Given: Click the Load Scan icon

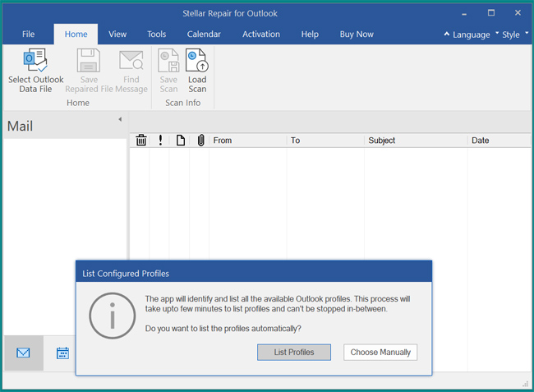Looking at the screenshot, I should [197, 60].
